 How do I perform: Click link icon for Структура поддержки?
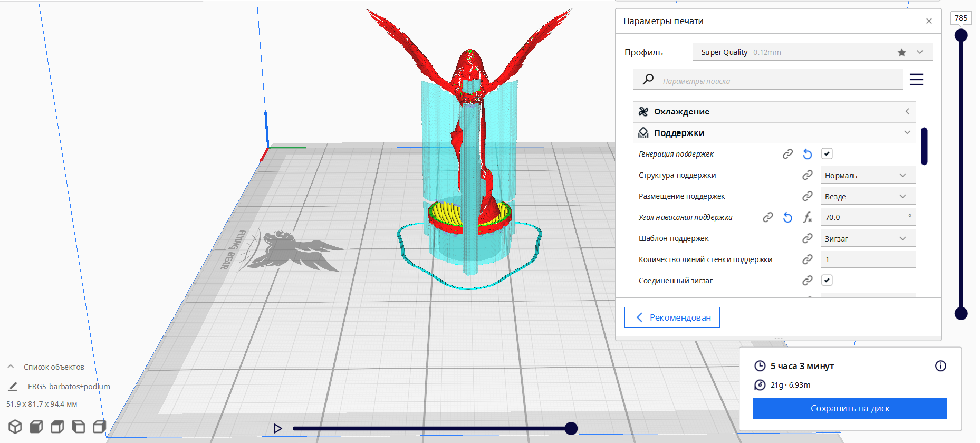[x=808, y=175]
